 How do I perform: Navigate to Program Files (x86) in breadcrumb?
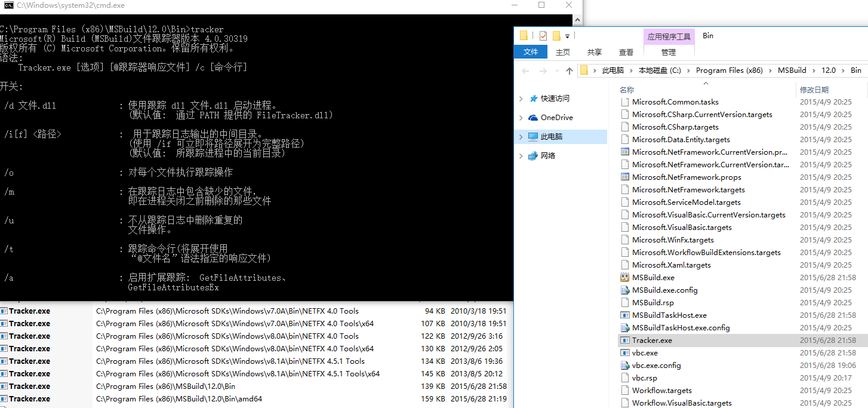coord(730,70)
